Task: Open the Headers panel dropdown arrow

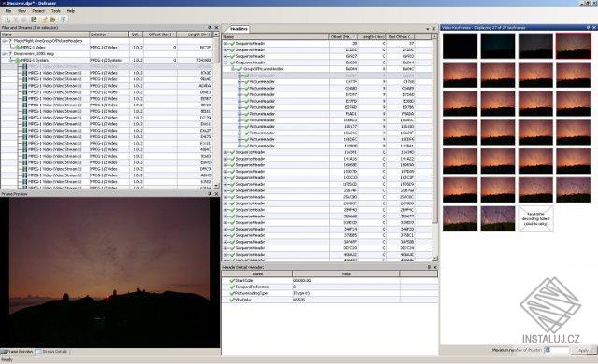Action: [x=427, y=29]
